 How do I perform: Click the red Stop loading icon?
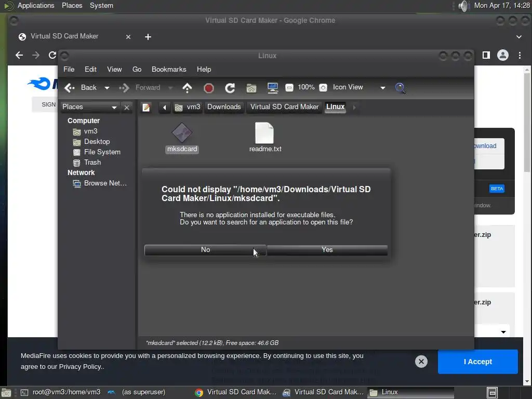pyautogui.click(x=209, y=88)
